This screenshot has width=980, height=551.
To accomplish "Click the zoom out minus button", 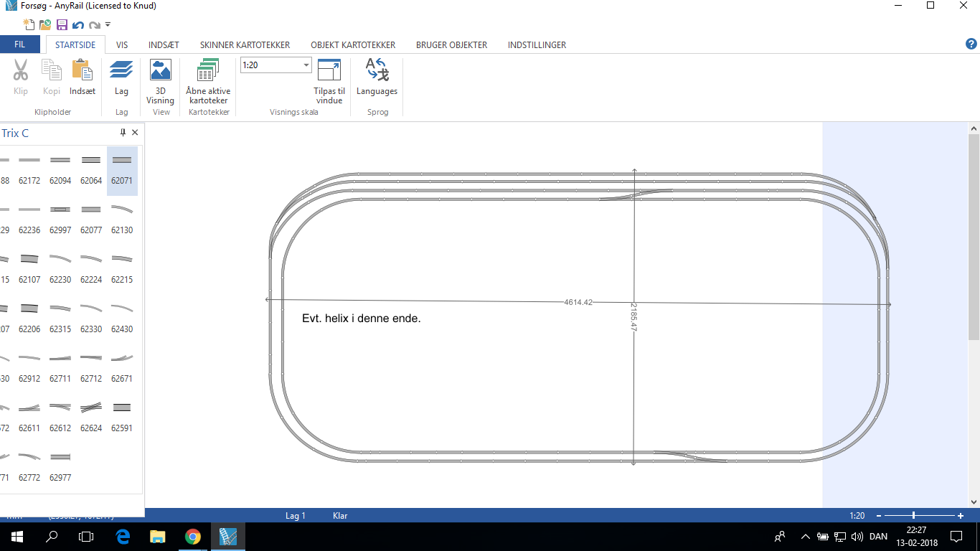I will click(x=878, y=515).
